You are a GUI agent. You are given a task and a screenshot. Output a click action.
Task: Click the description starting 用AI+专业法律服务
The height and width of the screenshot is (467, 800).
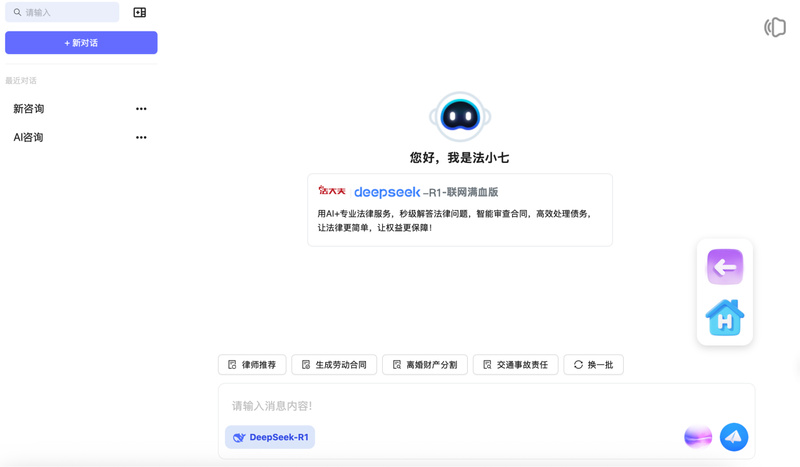[454, 220]
